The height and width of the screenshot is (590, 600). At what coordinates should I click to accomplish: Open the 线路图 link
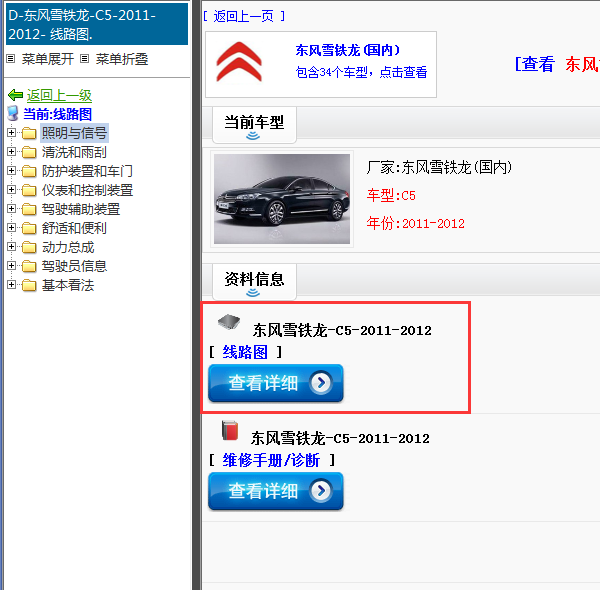(x=245, y=352)
